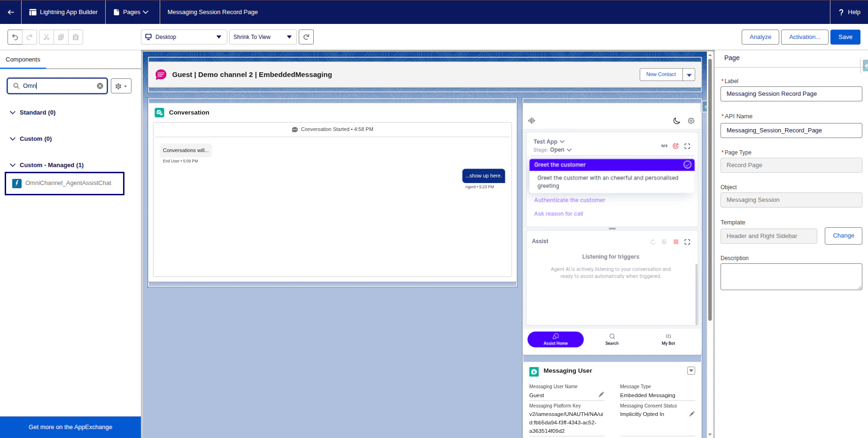The width and height of the screenshot is (868, 438).
Task: Open the transcript icon in Assist panel
Action: tap(664, 242)
